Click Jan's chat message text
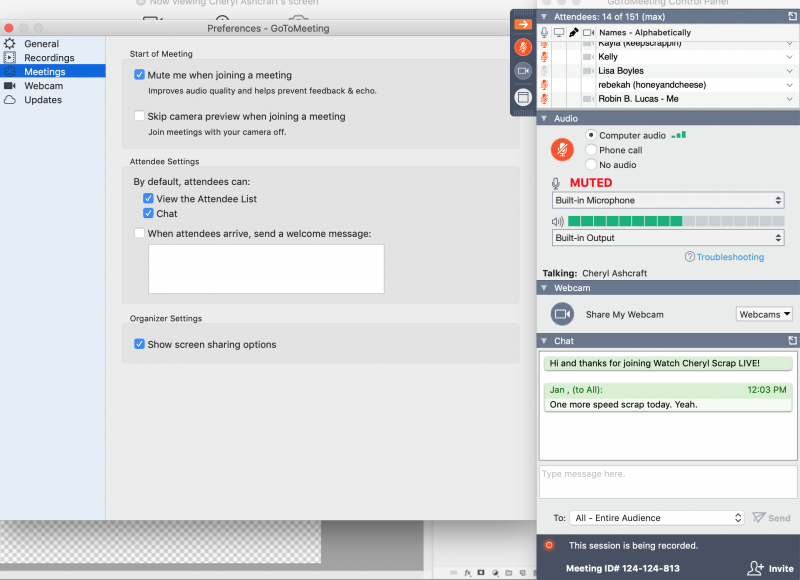Screen dimensions: 800x580 [623, 405]
